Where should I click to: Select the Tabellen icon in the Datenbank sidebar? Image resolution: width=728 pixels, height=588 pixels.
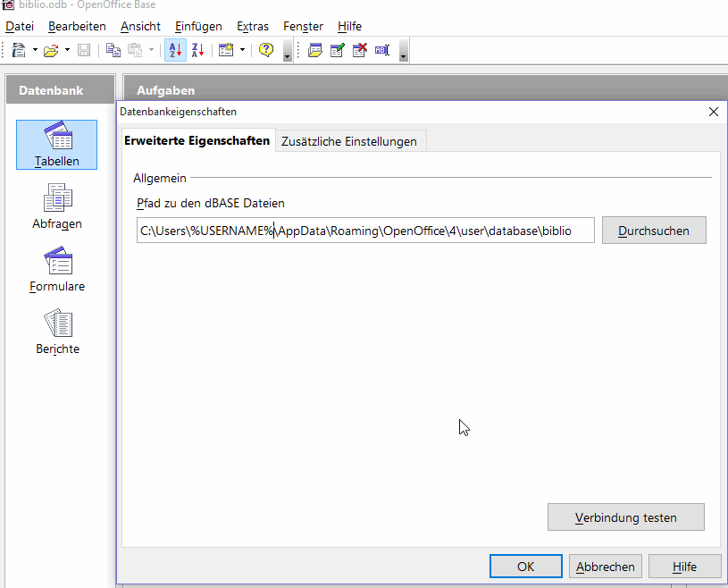pos(56,145)
